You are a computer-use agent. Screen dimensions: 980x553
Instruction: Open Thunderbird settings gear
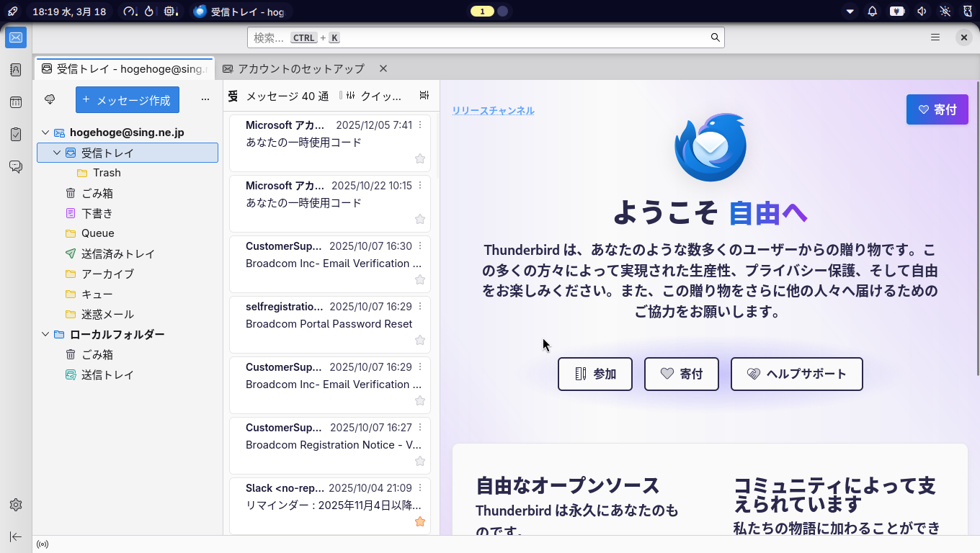tap(16, 505)
